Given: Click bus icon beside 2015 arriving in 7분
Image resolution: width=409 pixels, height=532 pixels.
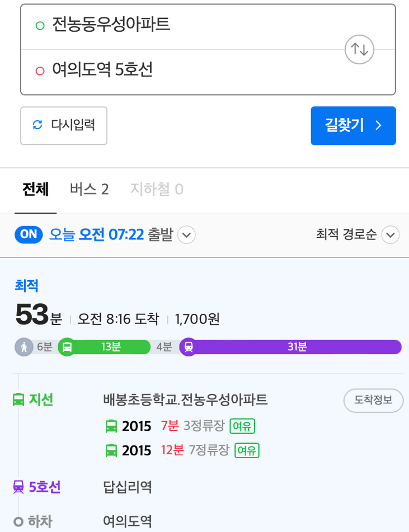Looking at the screenshot, I should tap(111, 426).
